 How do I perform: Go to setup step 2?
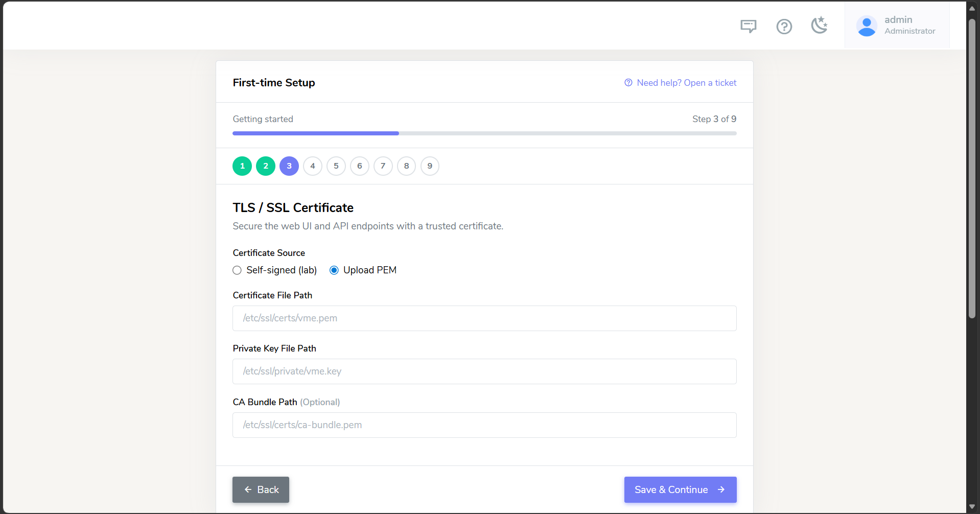[x=266, y=166]
